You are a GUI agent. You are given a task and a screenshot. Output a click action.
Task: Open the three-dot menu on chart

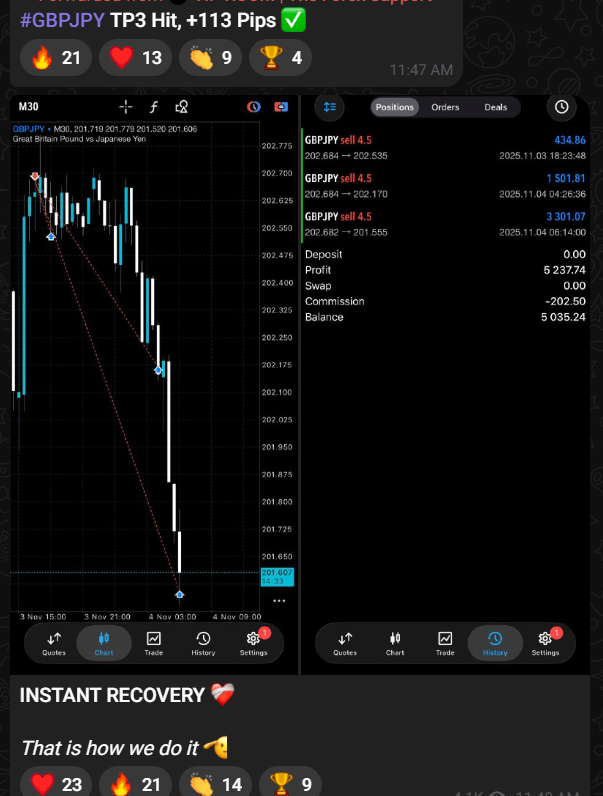[279, 601]
